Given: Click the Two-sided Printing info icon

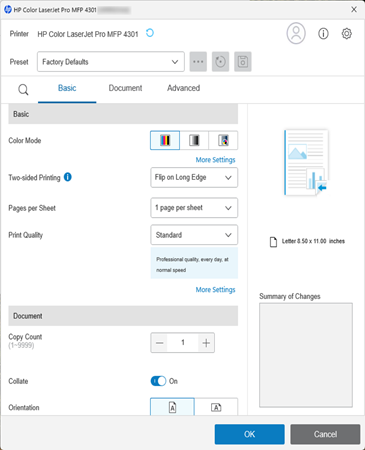Looking at the screenshot, I should pos(68,177).
